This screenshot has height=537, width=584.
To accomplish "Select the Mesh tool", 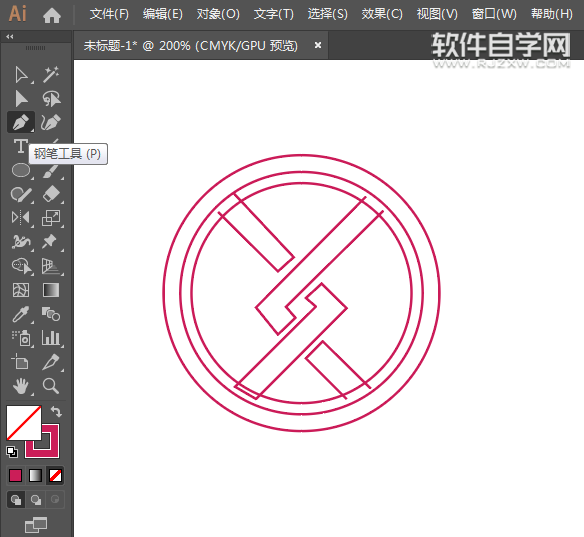I will pyautogui.click(x=21, y=290).
